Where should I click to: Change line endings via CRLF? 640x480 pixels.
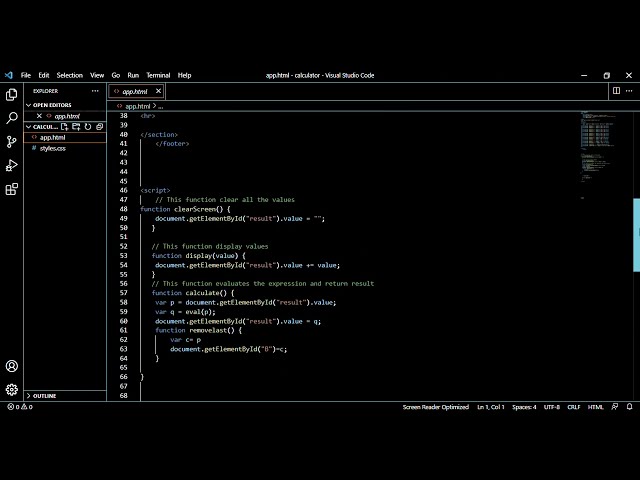tap(573, 407)
